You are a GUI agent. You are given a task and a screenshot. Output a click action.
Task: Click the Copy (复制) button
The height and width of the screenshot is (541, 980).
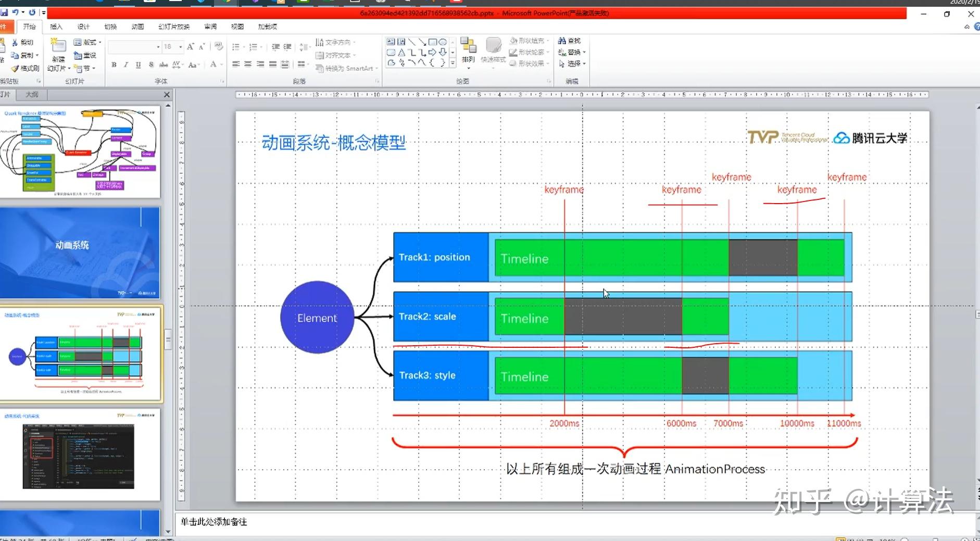25,55
